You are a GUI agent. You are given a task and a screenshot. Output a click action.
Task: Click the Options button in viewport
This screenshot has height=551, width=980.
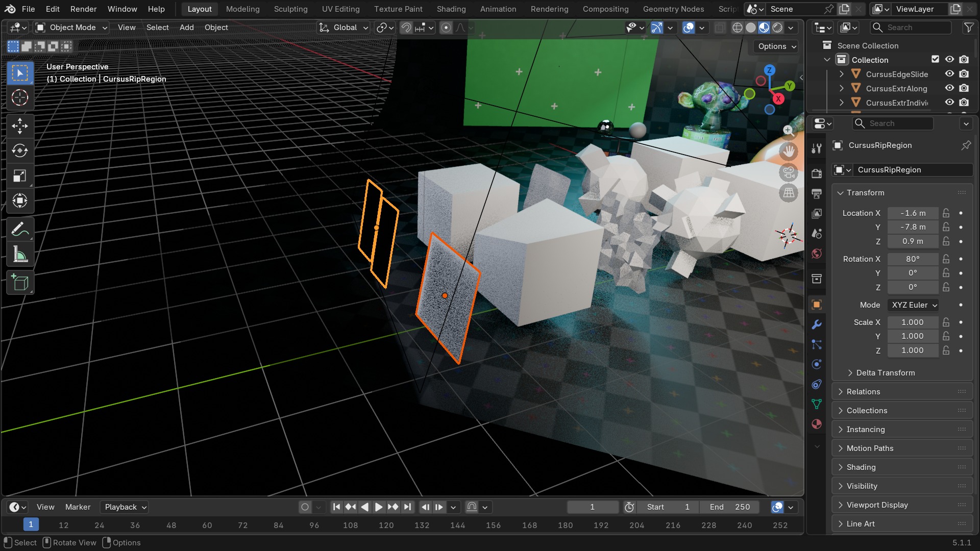pos(776,46)
